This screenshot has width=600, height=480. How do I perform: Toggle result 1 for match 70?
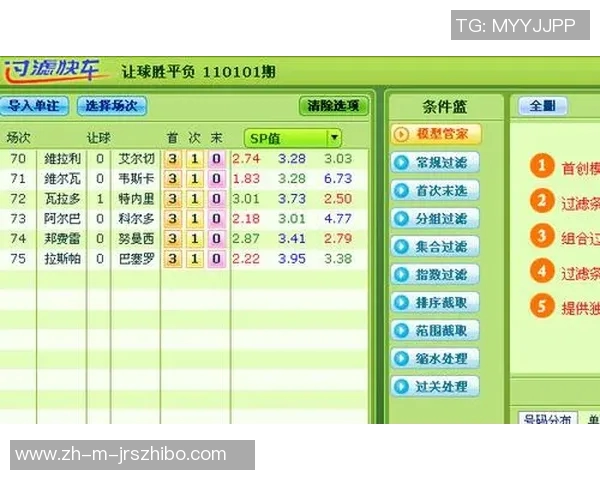pyautogui.click(x=195, y=159)
